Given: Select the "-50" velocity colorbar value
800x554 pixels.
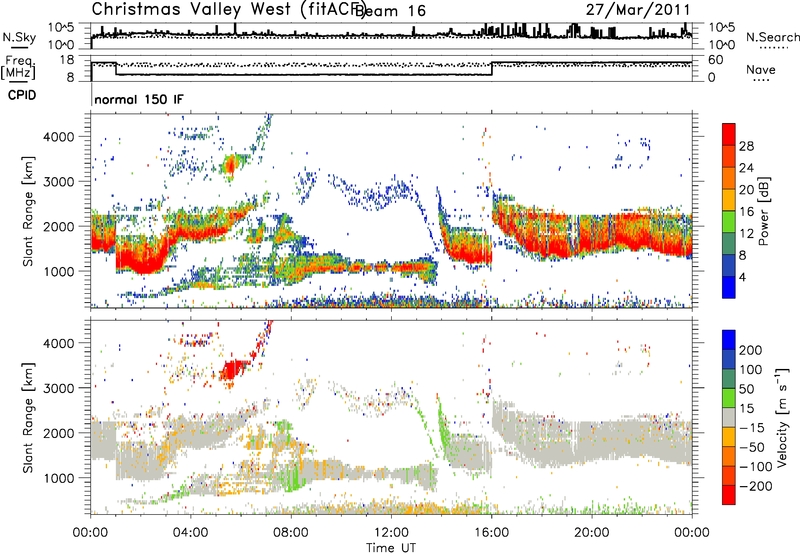Looking at the screenshot, I should 752,447.
